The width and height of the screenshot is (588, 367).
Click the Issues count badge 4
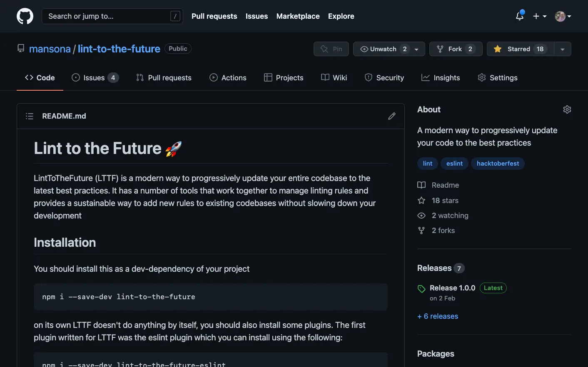point(113,78)
